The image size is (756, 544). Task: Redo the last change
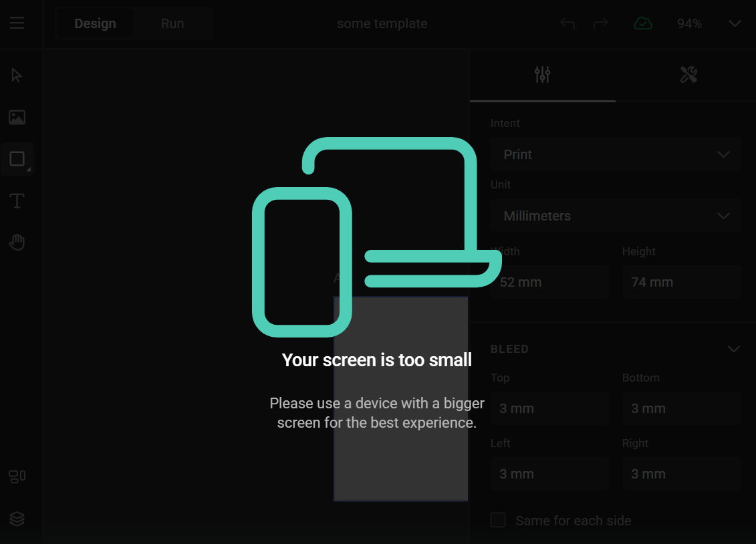coord(600,23)
